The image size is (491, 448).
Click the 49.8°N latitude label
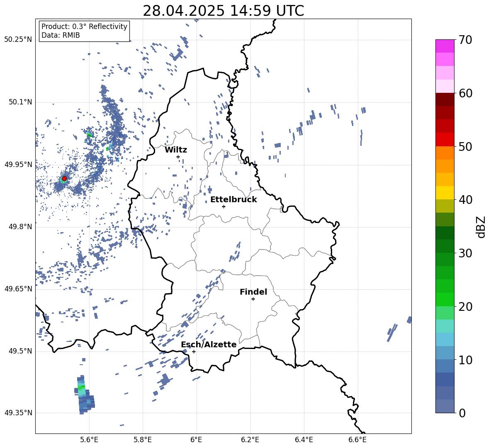(x=20, y=227)
